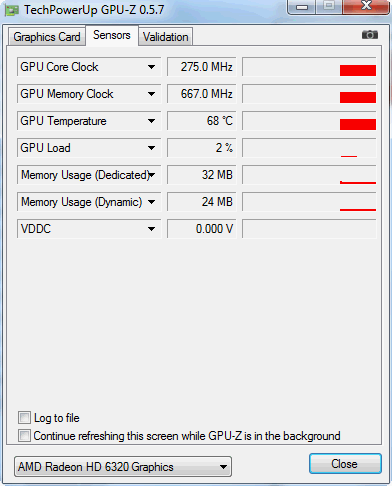Select the Sensors tab
Screen dimensions: 392x486
[112, 35]
